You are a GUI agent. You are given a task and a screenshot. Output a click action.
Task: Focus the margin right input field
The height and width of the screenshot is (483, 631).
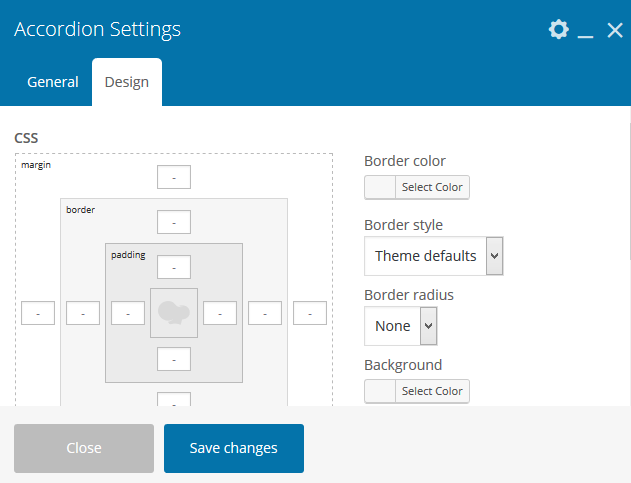pos(310,313)
